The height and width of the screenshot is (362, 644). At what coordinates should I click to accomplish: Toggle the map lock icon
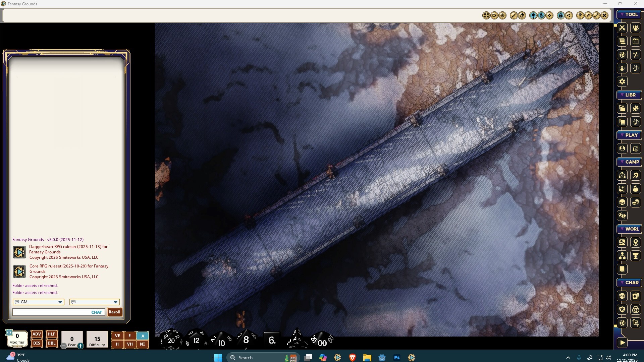pyautogui.click(x=560, y=15)
